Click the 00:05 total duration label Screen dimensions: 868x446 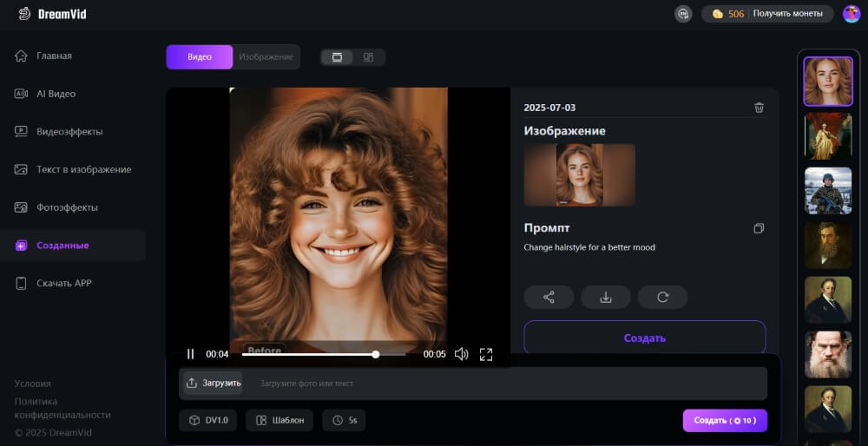pos(435,354)
